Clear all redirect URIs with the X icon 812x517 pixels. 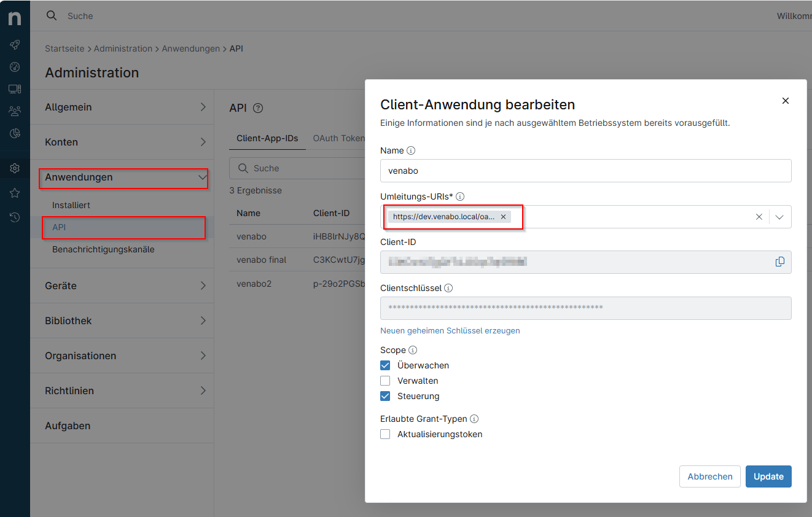coord(759,217)
